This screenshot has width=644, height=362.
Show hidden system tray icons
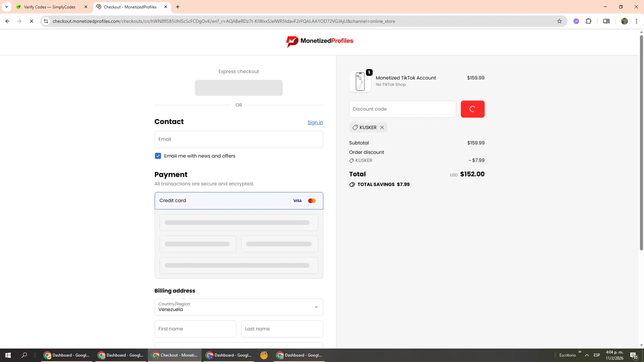coord(587,355)
